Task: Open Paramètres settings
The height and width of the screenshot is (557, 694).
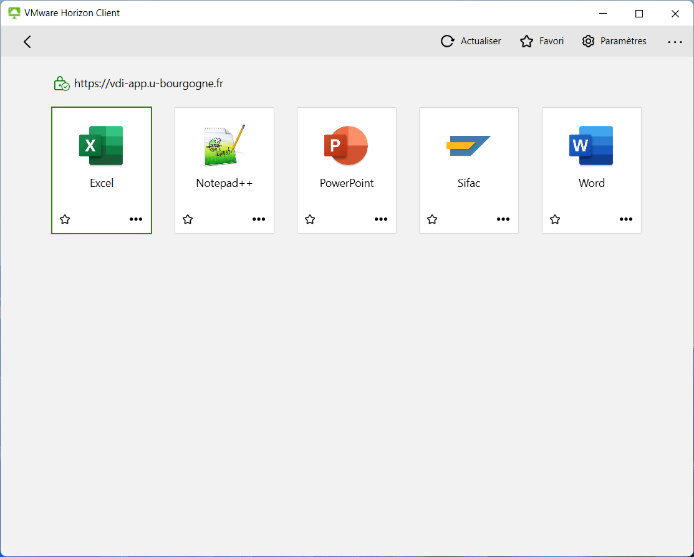Action: 614,41
